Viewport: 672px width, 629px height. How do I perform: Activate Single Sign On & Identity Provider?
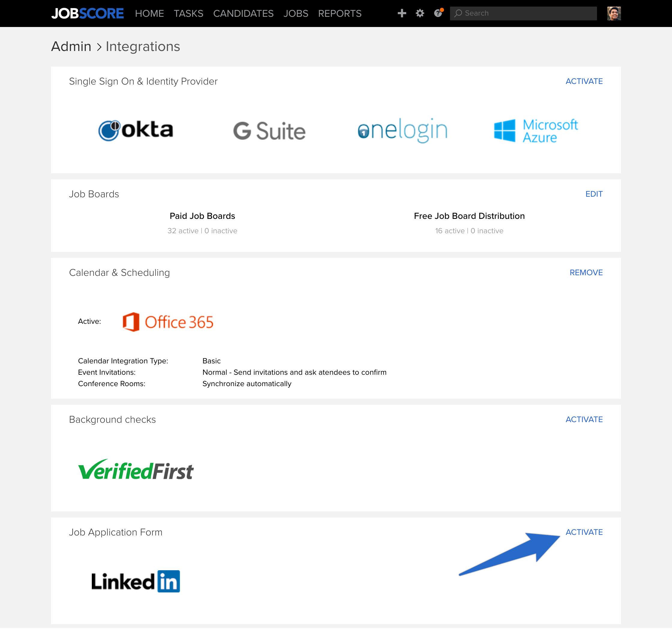point(584,81)
